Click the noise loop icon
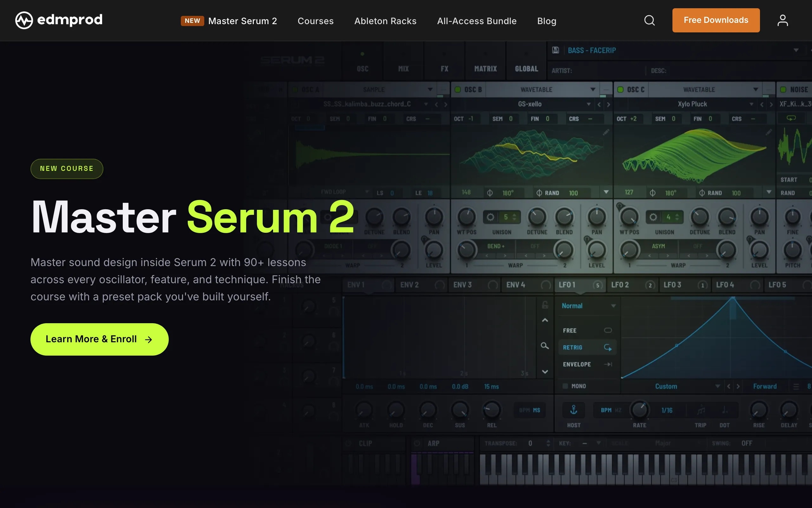This screenshot has height=508, width=812. pyautogui.click(x=791, y=118)
